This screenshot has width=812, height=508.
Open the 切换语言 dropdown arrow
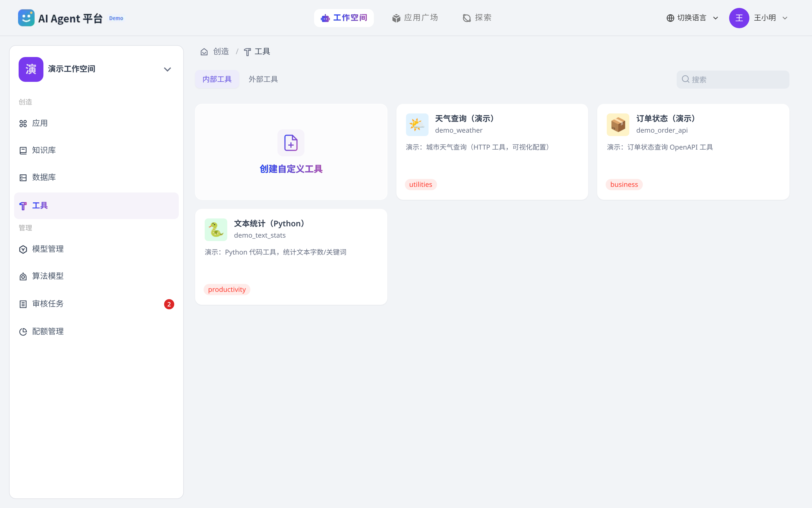[715, 18]
